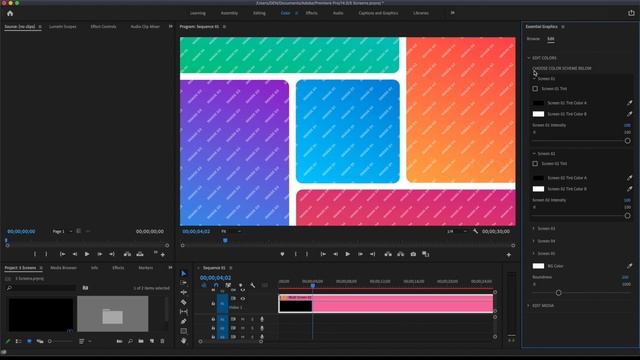The image size is (640, 360).
Task: Select the Ripple Edit tool
Action: (x=184, y=292)
